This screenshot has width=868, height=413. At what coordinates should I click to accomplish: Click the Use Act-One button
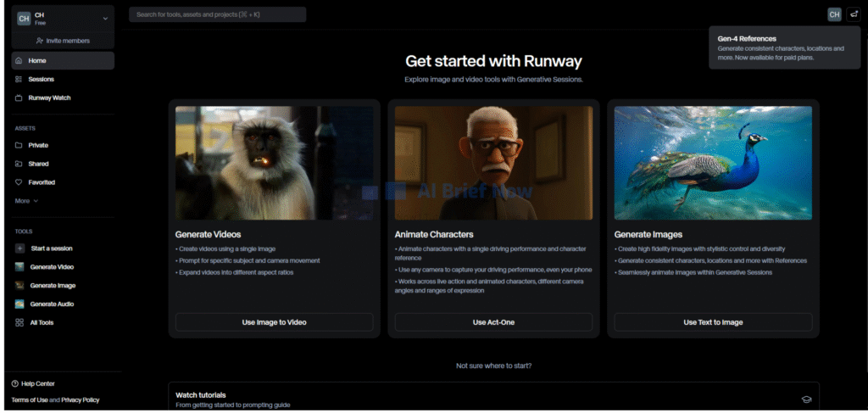[x=493, y=322]
